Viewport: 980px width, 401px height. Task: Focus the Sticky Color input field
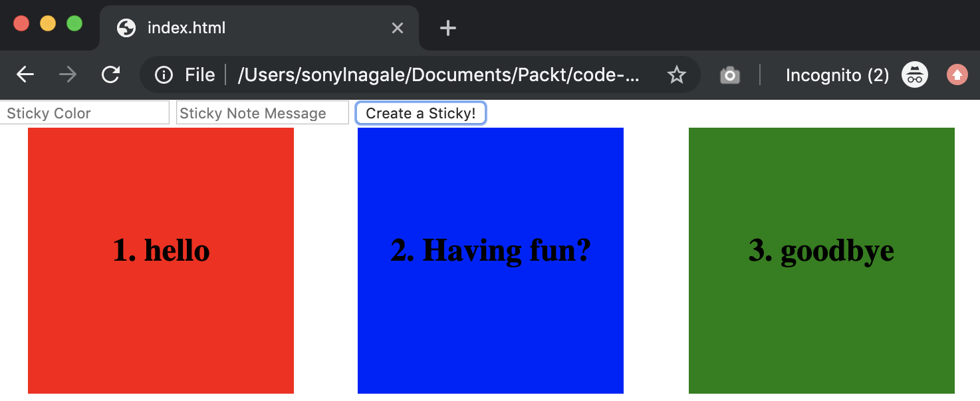tap(84, 113)
